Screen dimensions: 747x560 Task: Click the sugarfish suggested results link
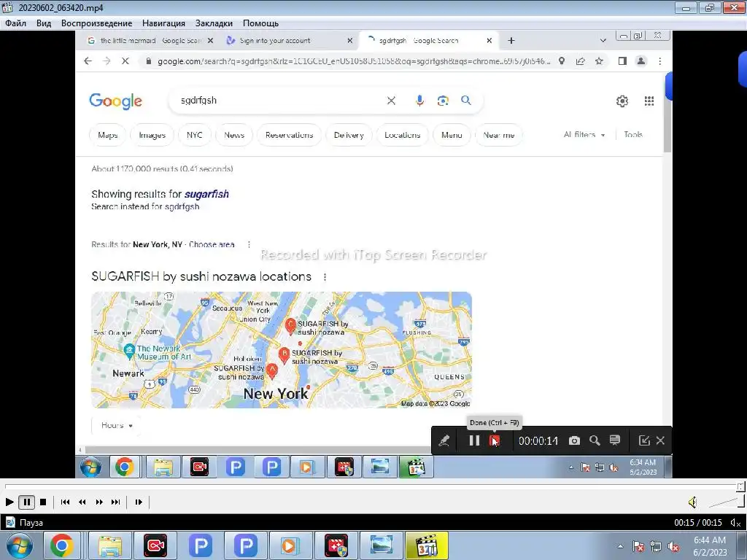tap(206, 194)
